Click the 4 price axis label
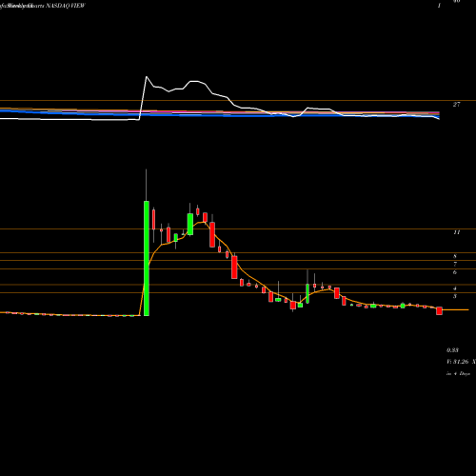This screenshot has height=476, width=476. point(455,288)
